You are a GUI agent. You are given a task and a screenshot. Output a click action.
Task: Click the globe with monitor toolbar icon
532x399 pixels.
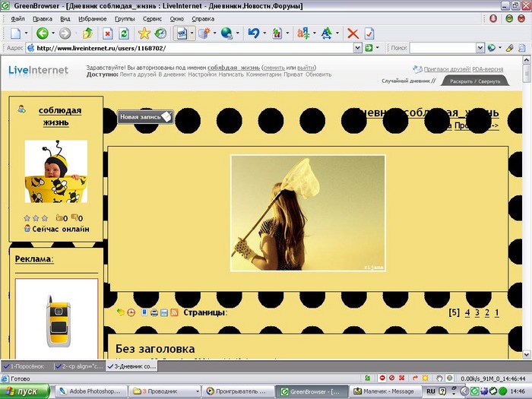pos(226,33)
